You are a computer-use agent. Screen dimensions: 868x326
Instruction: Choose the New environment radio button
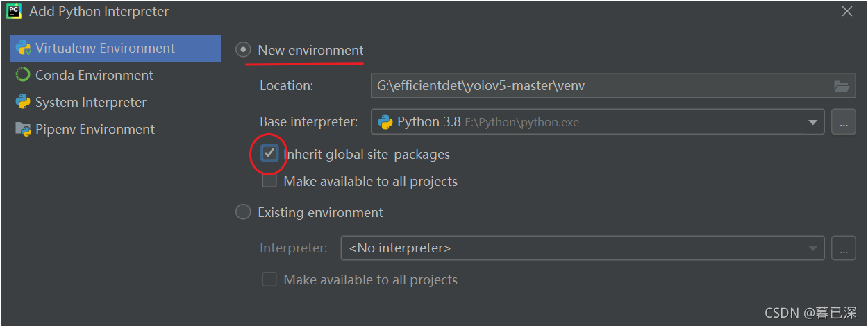[x=243, y=50]
